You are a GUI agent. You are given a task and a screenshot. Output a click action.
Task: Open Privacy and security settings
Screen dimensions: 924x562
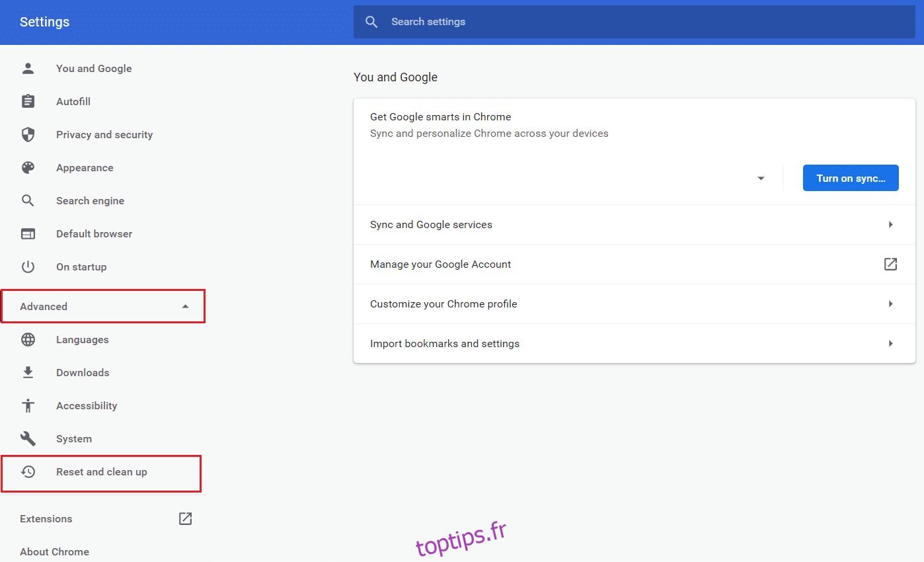[x=103, y=134]
